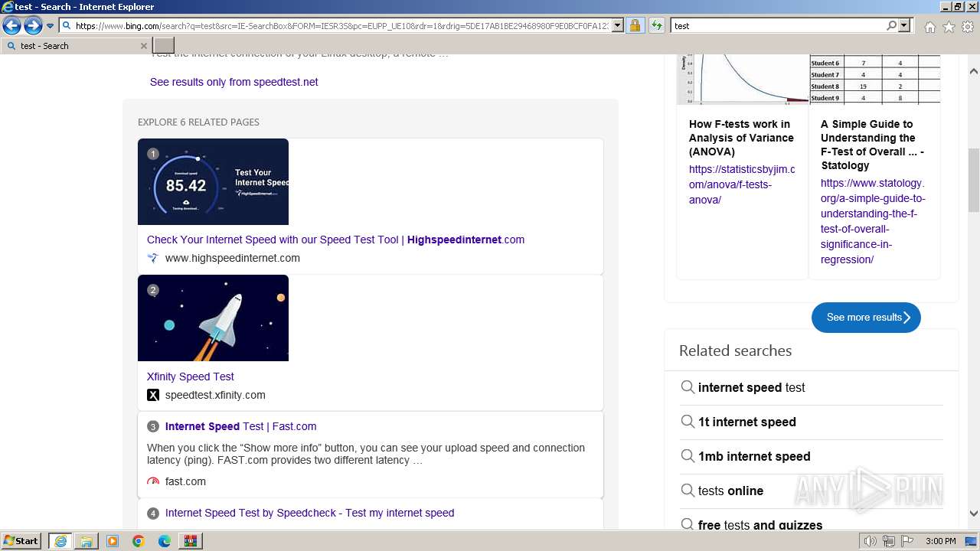The width and height of the screenshot is (980, 551).
Task: Click the www.highspeedinternet.com URL text
Action: tap(233, 258)
